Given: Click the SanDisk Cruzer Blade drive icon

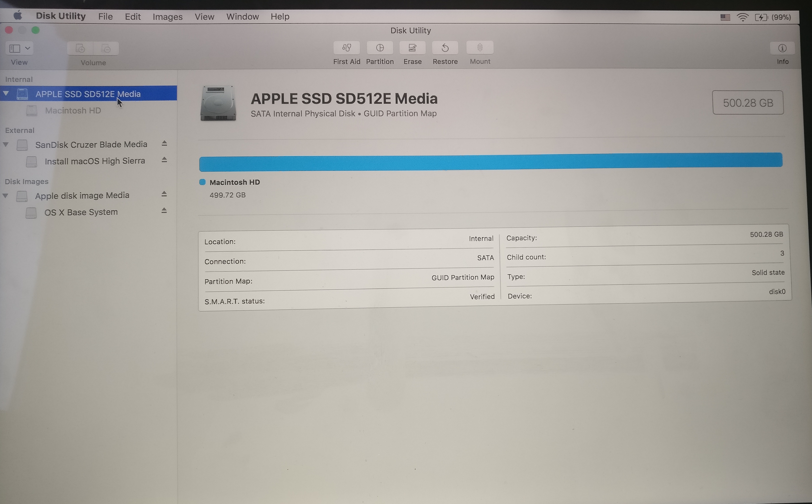Looking at the screenshot, I should click(22, 145).
